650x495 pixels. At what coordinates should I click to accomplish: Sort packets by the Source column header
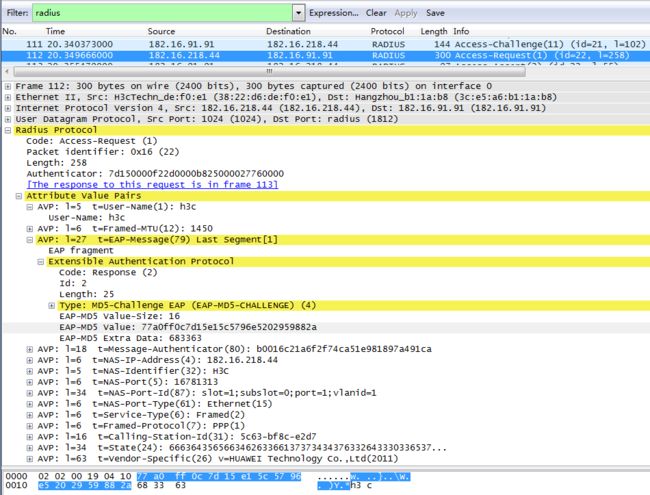point(161,32)
